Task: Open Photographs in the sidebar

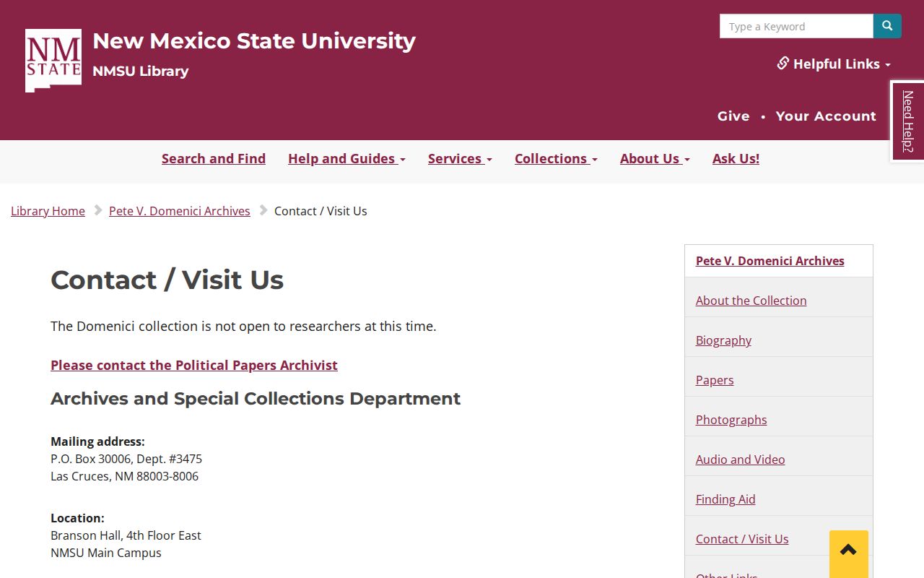Action: point(731,420)
